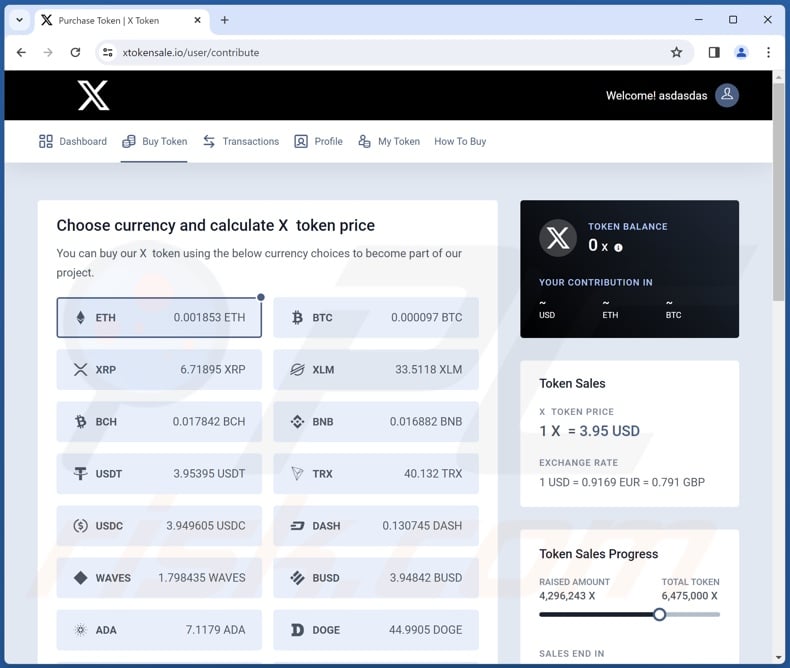Click the Token Sales Progress heading
This screenshot has width=790, height=668.
[x=599, y=554]
